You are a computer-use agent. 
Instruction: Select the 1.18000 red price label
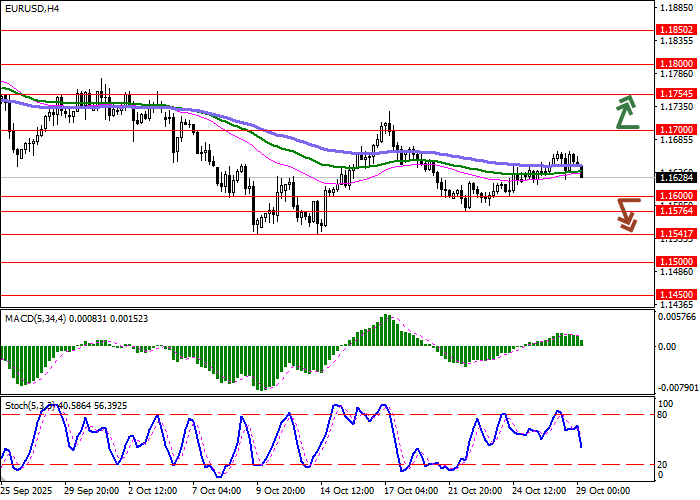[x=677, y=63]
